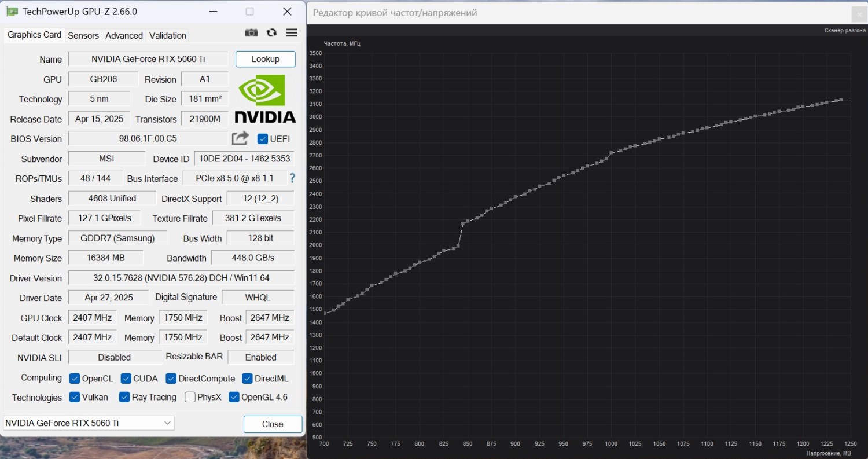Click the GPU field showing GB206
868x459 pixels.
click(104, 79)
